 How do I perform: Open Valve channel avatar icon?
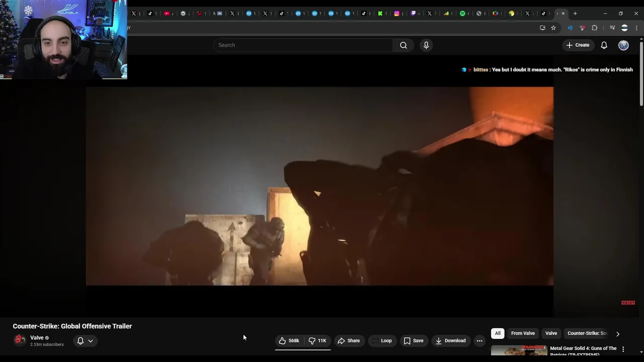(20, 340)
